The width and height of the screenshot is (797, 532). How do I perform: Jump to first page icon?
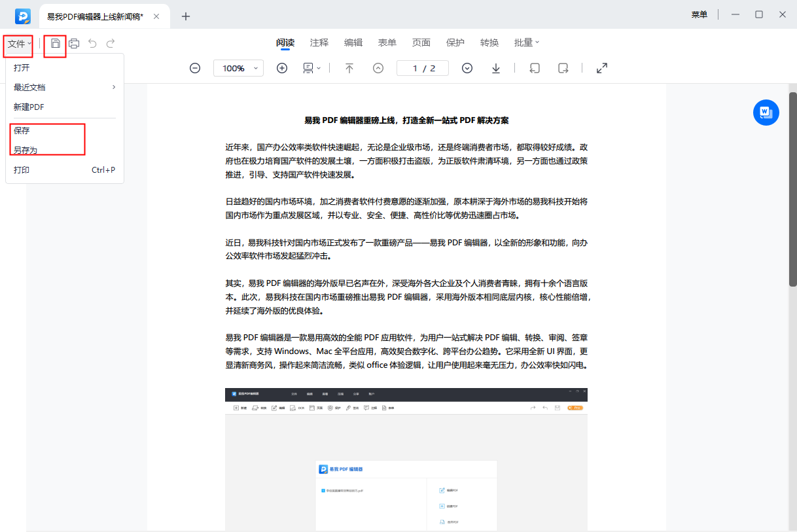[x=349, y=68]
